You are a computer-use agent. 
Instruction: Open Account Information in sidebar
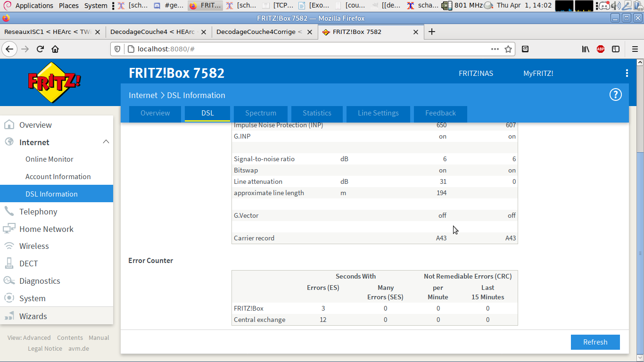tap(58, 177)
